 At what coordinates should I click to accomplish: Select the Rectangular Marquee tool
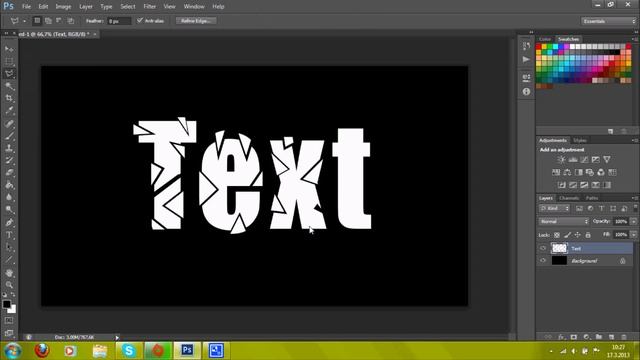tap(9, 62)
